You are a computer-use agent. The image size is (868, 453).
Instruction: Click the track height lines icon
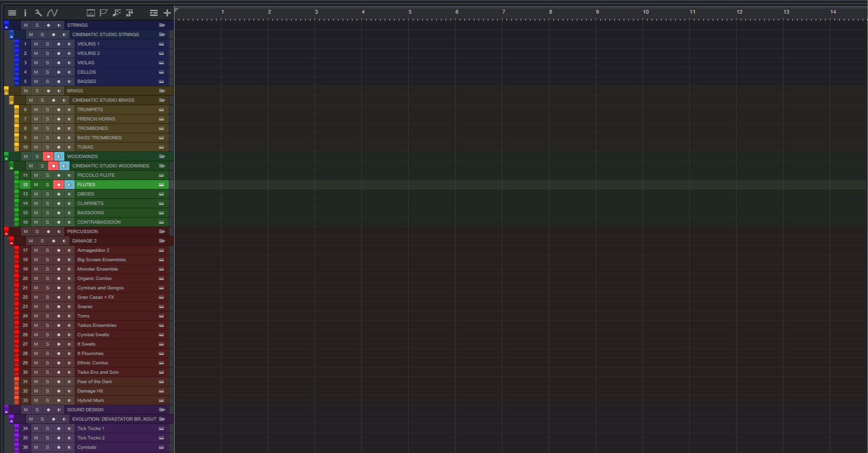(x=154, y=13)
